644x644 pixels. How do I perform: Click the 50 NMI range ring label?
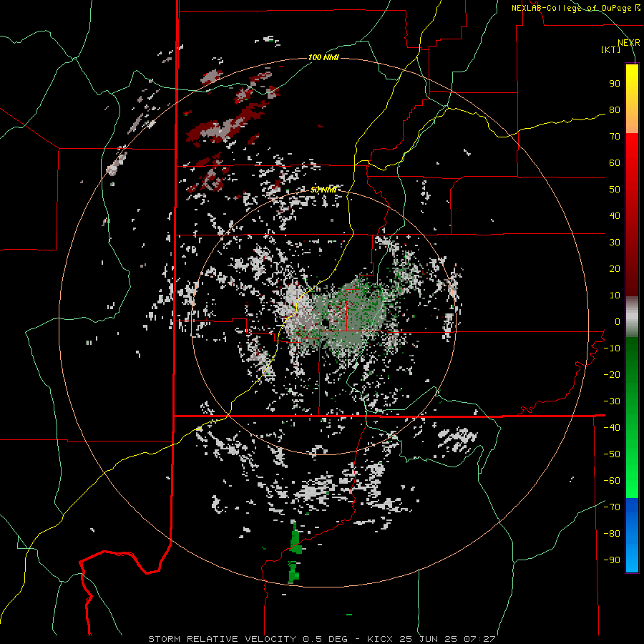pyautogui.click(x=323, y=190)
